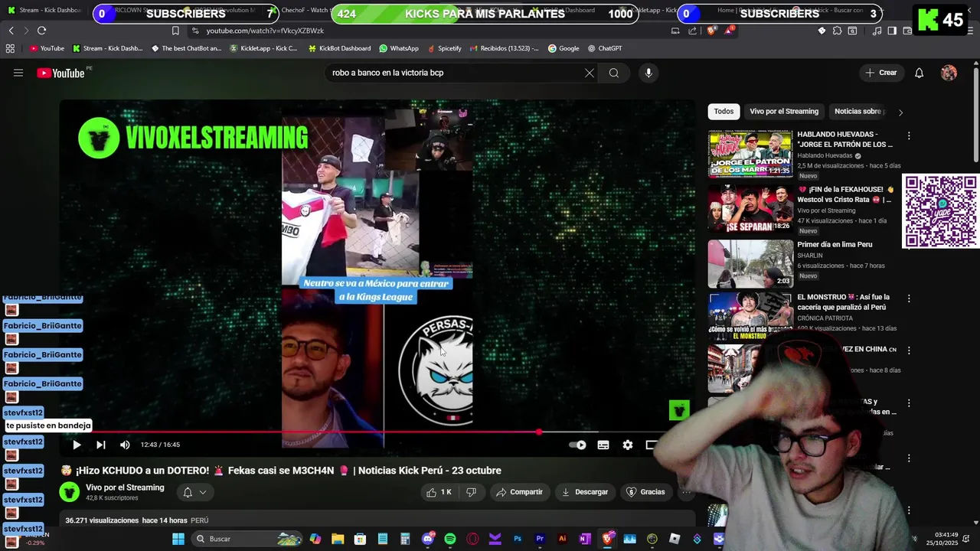Open Opera browser from the taskbar
This screenshot has width=980, height=551.
coord(472,539)
